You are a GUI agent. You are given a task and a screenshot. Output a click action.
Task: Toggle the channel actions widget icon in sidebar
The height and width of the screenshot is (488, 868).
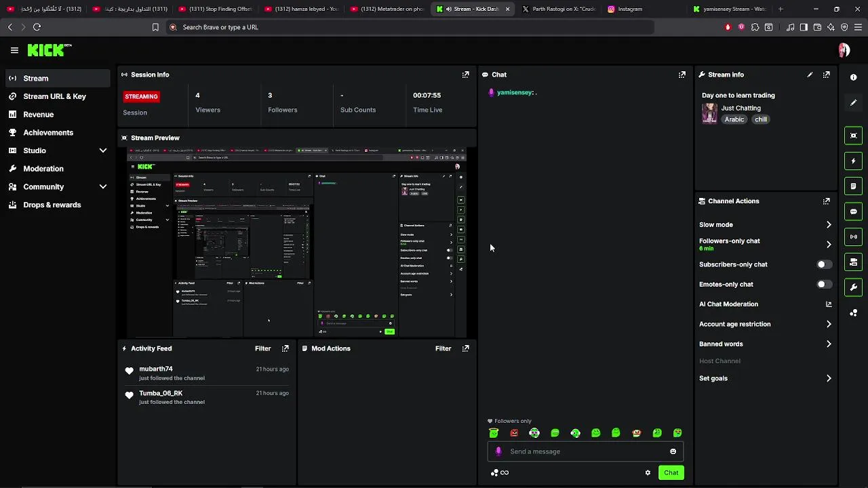(853, 262)
